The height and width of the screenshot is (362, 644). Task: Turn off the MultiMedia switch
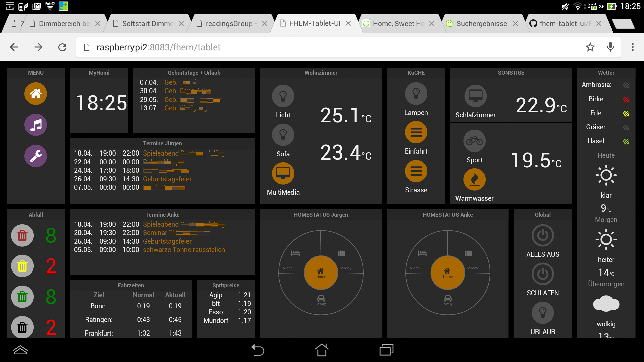coord(283,173)
